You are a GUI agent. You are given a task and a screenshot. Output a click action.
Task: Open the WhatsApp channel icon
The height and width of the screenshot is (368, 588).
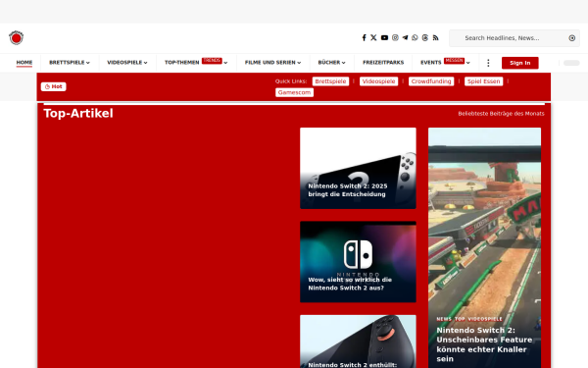(415, 37)
